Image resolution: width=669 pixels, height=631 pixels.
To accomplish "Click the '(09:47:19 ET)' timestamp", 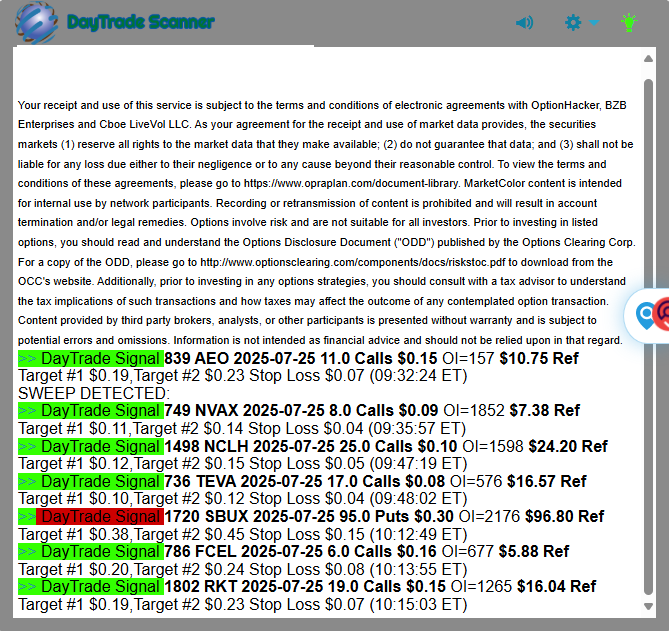I will pyautogui.click(x=418, y=463).
